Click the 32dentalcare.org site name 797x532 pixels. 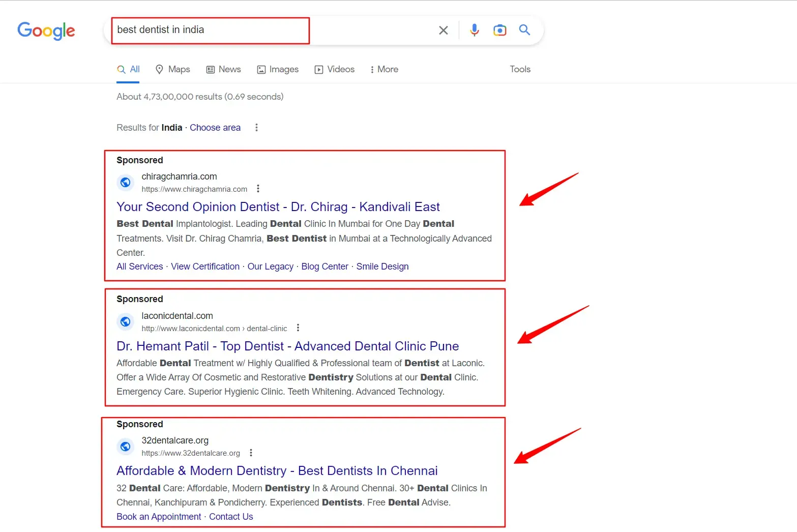click(x=175, y=440)
